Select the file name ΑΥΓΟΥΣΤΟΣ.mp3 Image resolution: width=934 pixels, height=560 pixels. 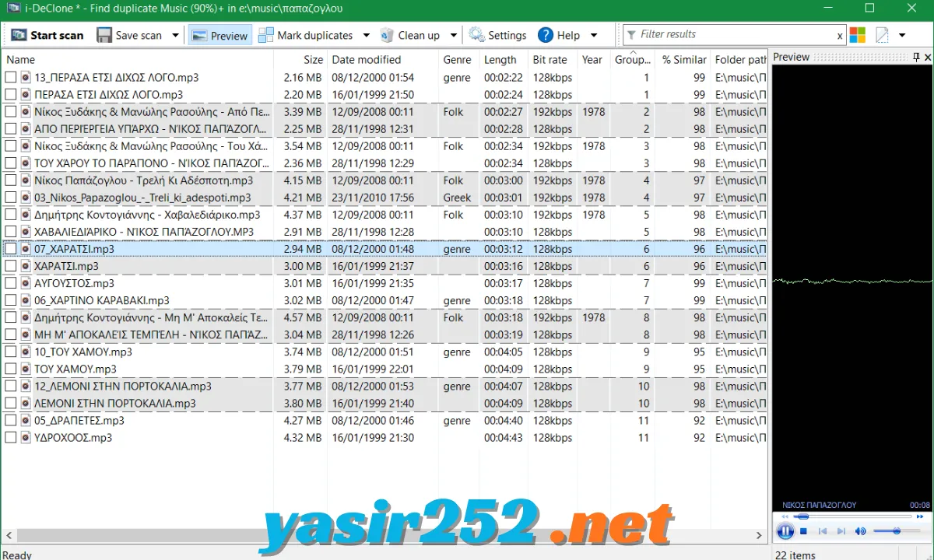click(75, 283)
